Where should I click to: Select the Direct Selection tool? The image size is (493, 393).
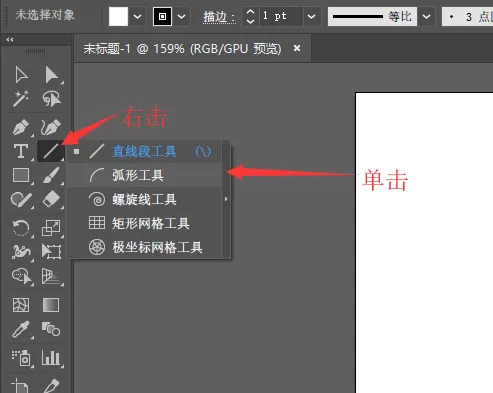[51, 74]
